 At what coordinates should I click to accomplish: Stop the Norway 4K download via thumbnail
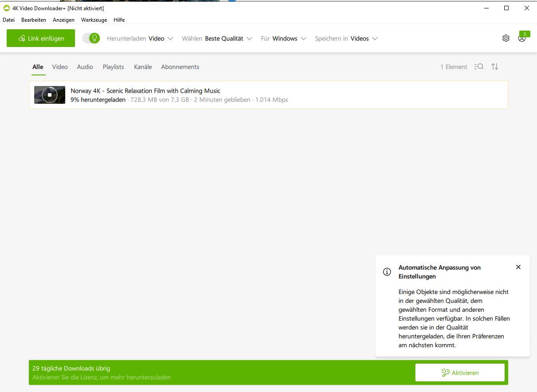tap(50, 95)
